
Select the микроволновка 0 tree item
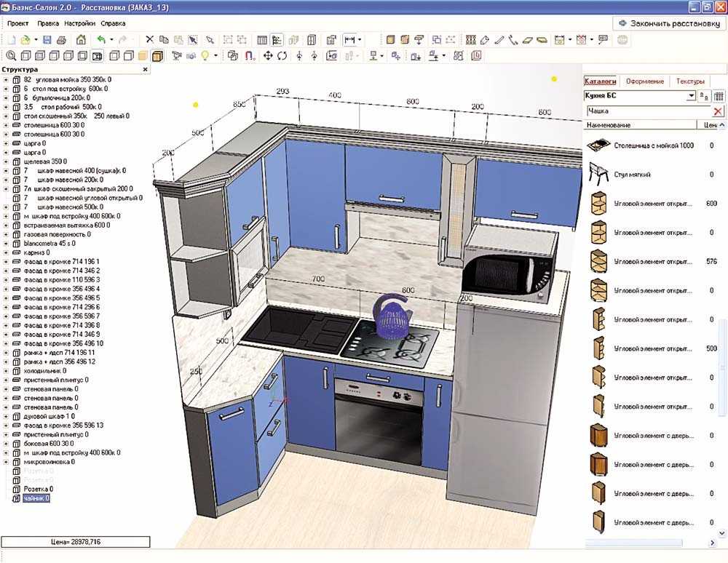[50, 462]
